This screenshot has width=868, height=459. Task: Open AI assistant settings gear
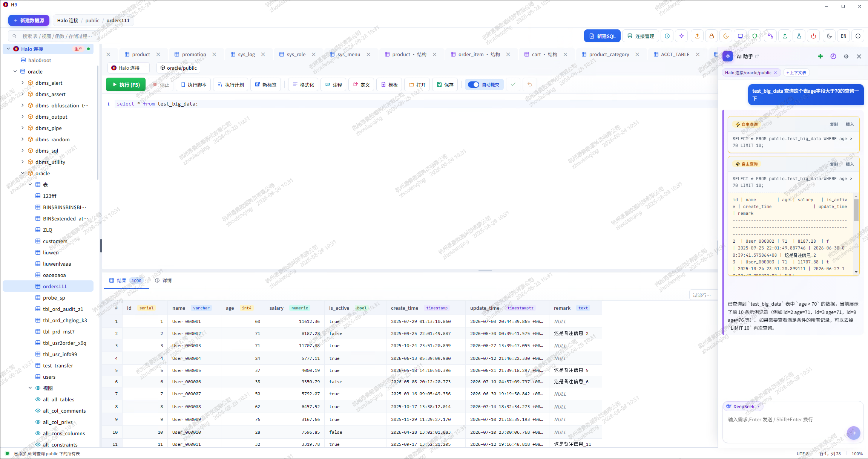[846, 57]
